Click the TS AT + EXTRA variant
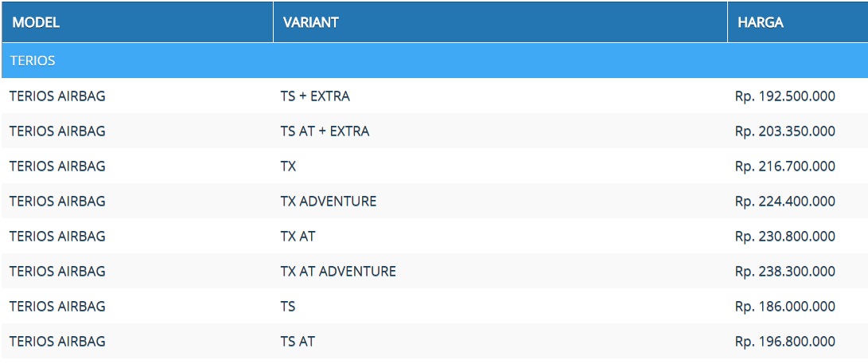Screen dimensions: 868x364 [x=325, y=131]
